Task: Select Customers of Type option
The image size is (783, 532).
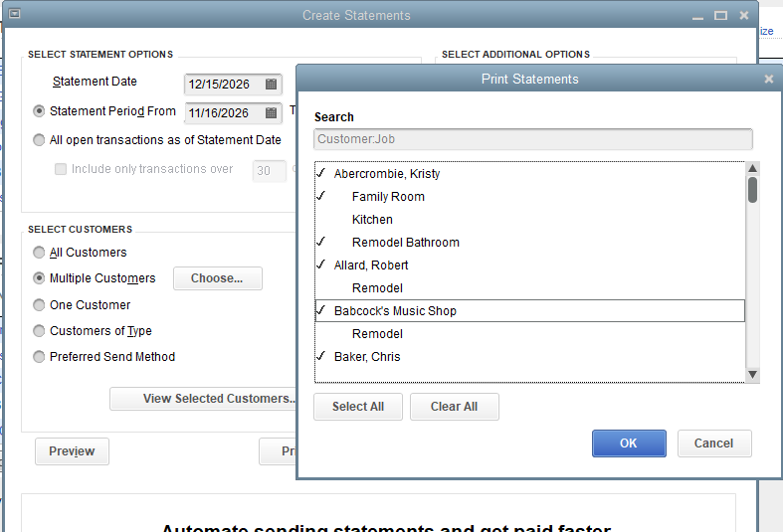Action: [40, 331]
